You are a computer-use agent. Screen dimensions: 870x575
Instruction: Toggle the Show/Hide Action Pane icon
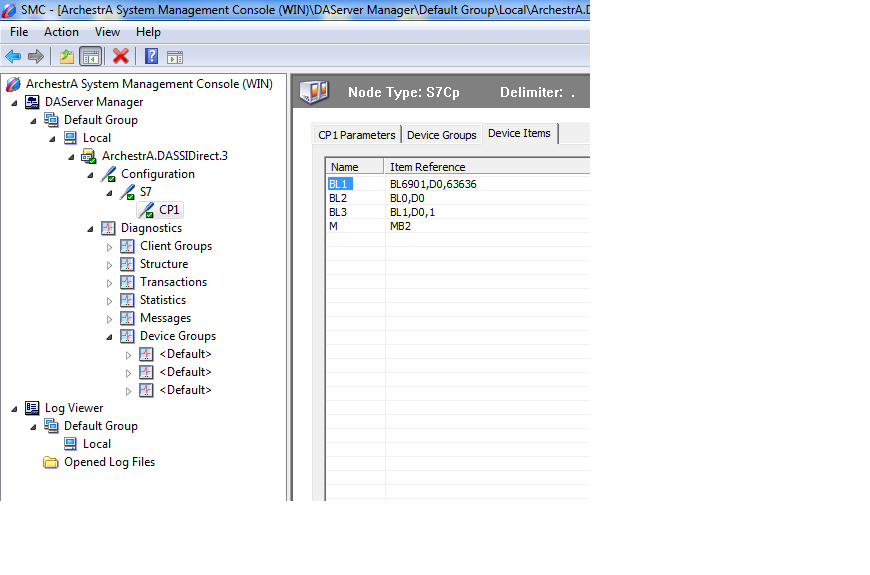pyautogui.click(x=175, y=57)
